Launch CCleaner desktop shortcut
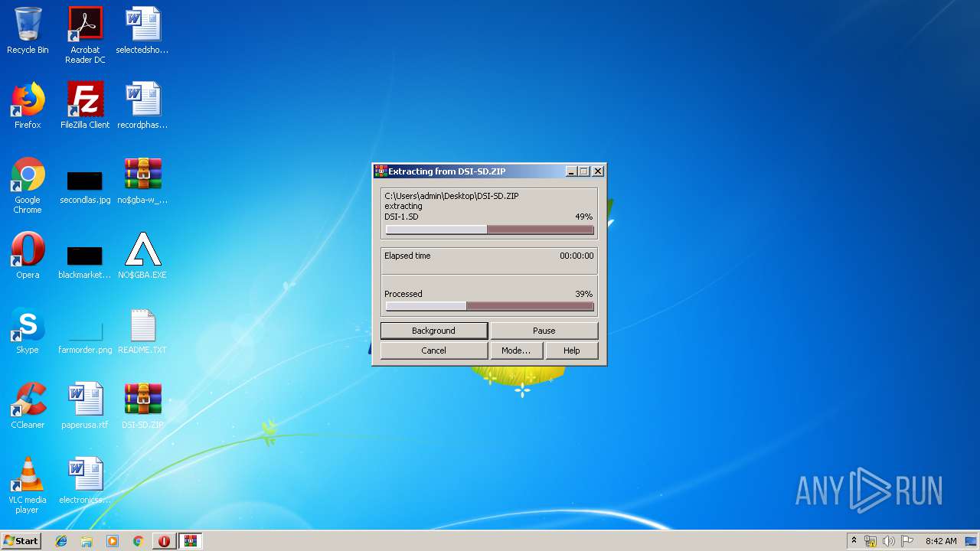Screen dimensions: 980x551 [x=28, y=406]
